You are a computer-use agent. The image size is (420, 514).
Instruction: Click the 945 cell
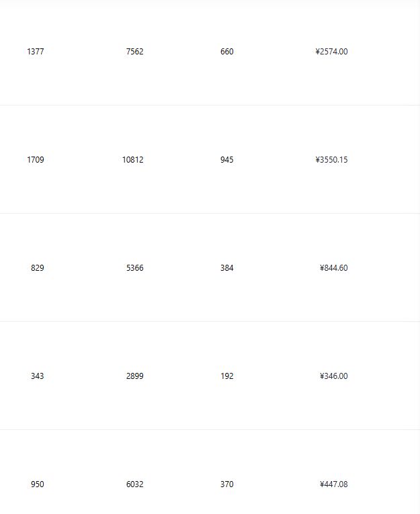click(x=227, y=160)
